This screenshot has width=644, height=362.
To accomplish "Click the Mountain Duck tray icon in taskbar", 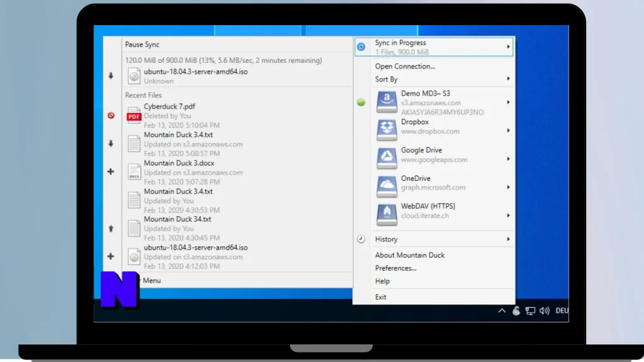I will pos(516,310).
